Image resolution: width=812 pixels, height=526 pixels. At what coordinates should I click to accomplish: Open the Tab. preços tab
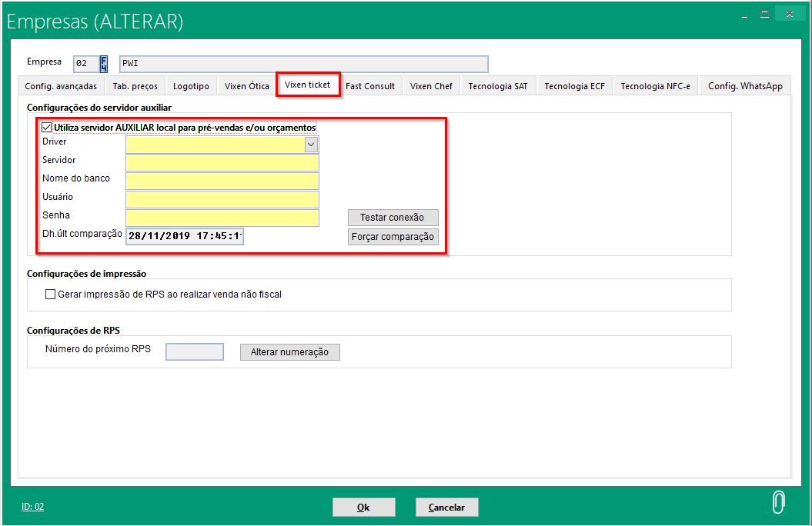pos(135,86)
